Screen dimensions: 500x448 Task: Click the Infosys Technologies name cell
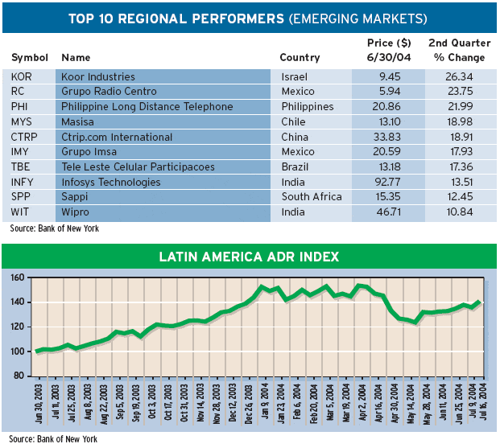coord(111,182)
